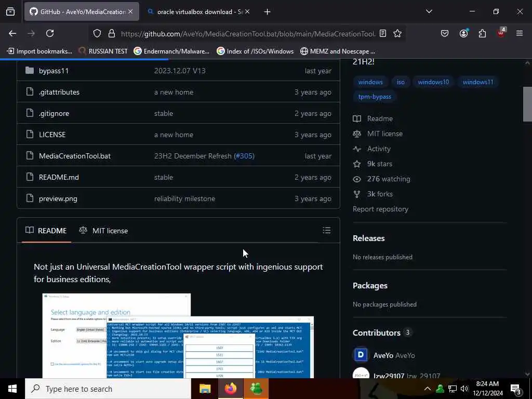This screenshot has height=399, width=532.
Task: Click the URL address bar field
Action: [x=248, y=34]
